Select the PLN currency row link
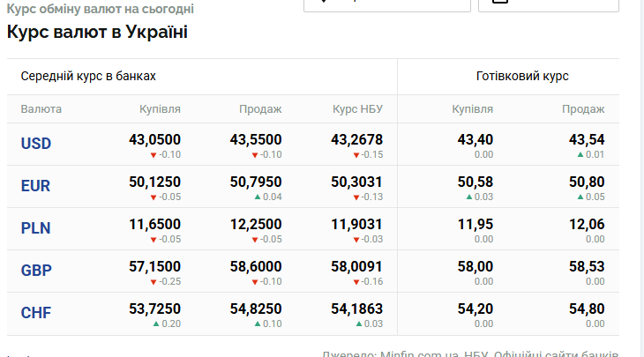 36,228
